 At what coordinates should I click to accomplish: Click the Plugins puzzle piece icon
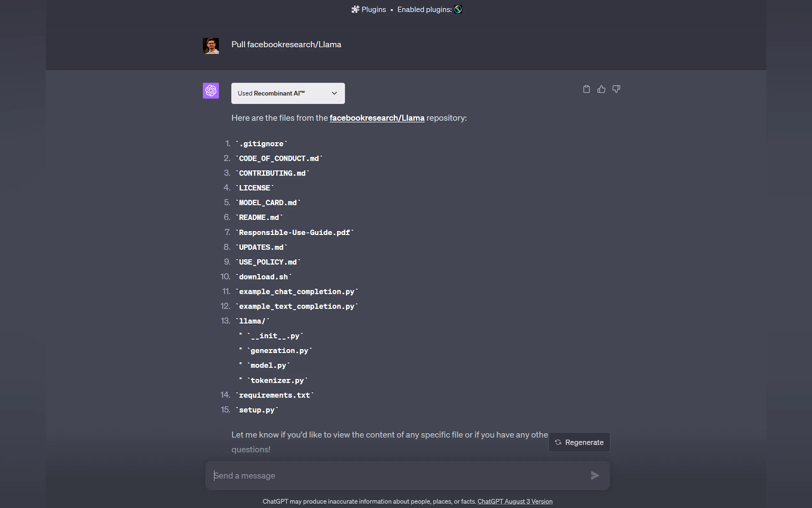click(x=355, y=9)
